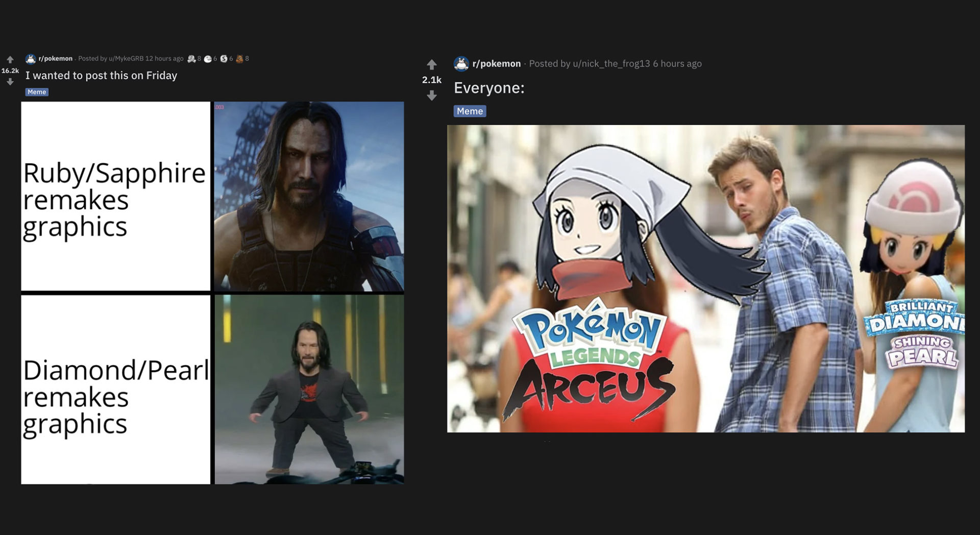Open the distracted boyfriend Pokémon meme image
Screen dimensions: 980x535
[706, 279]
